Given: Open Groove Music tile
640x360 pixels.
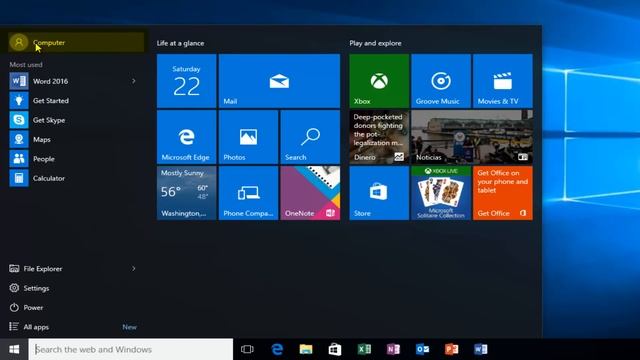Looking at the screenshot, I should pyautogui.click(x=441, y=81).
